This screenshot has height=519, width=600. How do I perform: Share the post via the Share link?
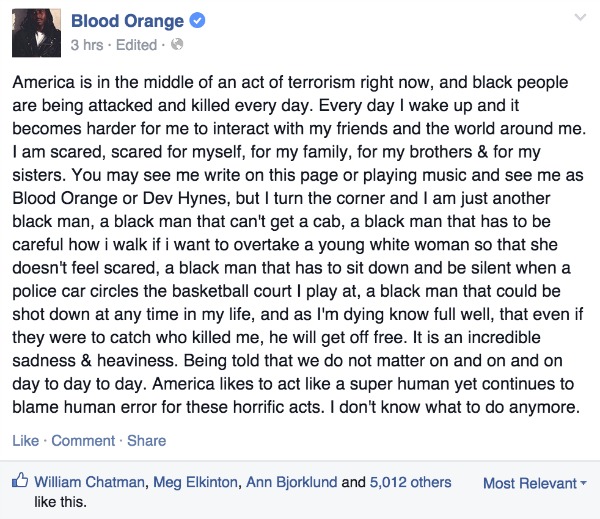(147, 441)
